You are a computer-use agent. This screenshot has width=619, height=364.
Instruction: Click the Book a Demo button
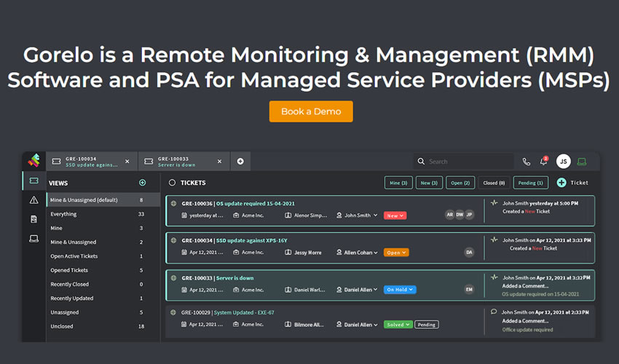click(x=311, y=111)
